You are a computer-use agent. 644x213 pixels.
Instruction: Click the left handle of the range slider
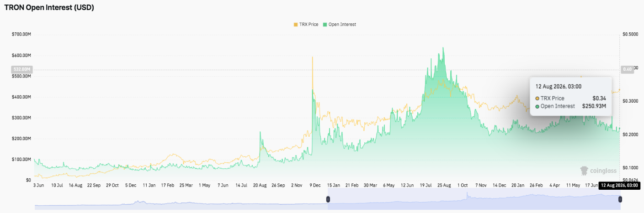point(328,199)
